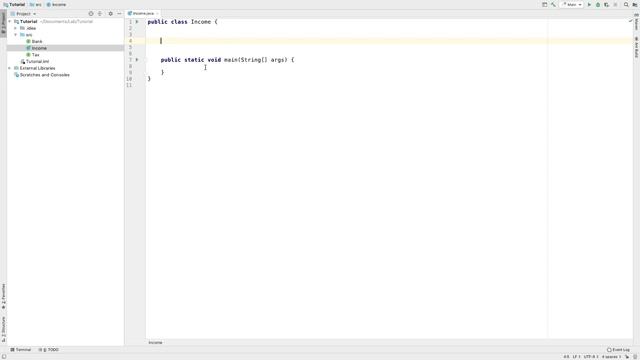
Task: Click the src breadcrumb in the navigation bar
Action: point(36,4)
